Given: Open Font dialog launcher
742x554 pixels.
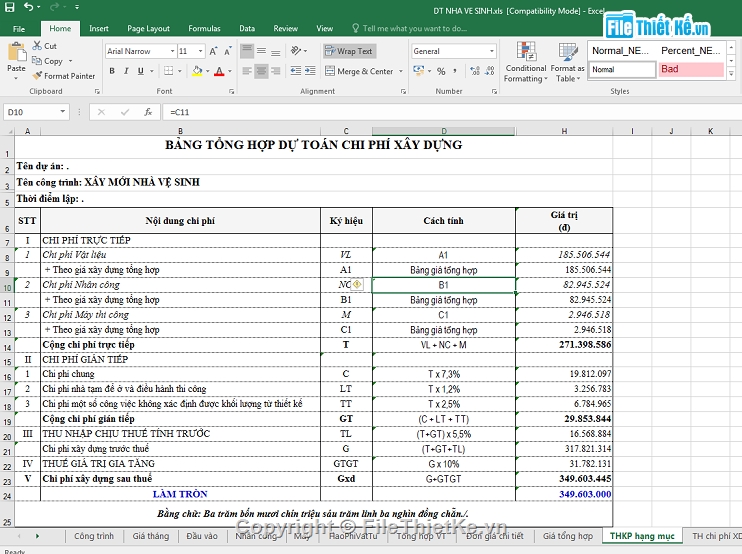Looking at the screenshot, I should point(231,91).
